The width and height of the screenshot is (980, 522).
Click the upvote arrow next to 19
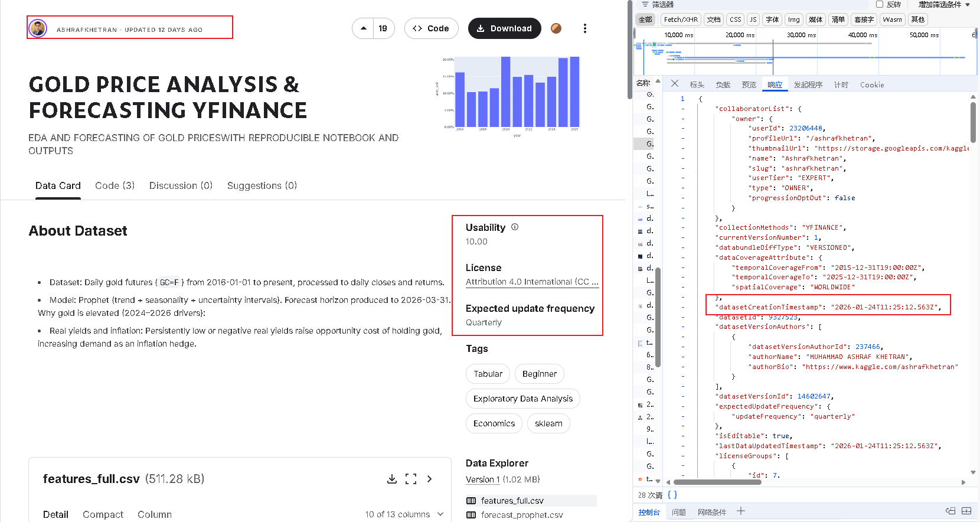(363, 28)
